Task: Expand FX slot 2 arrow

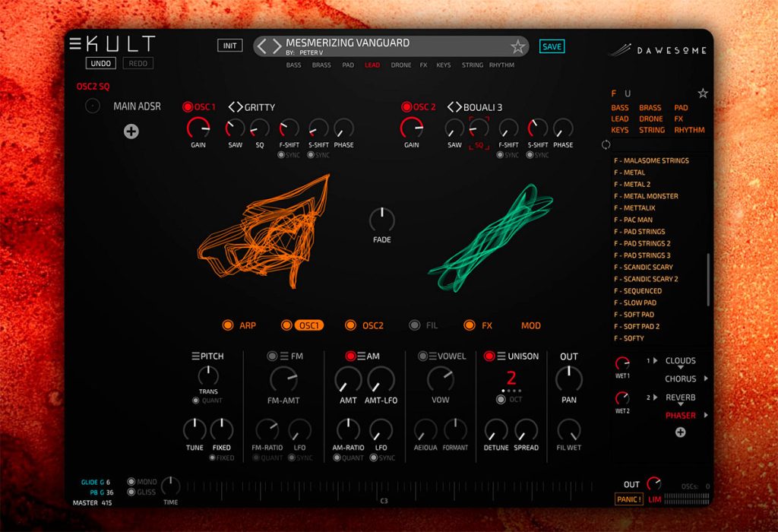Action: pyautogui.click(x=656, y=397)
